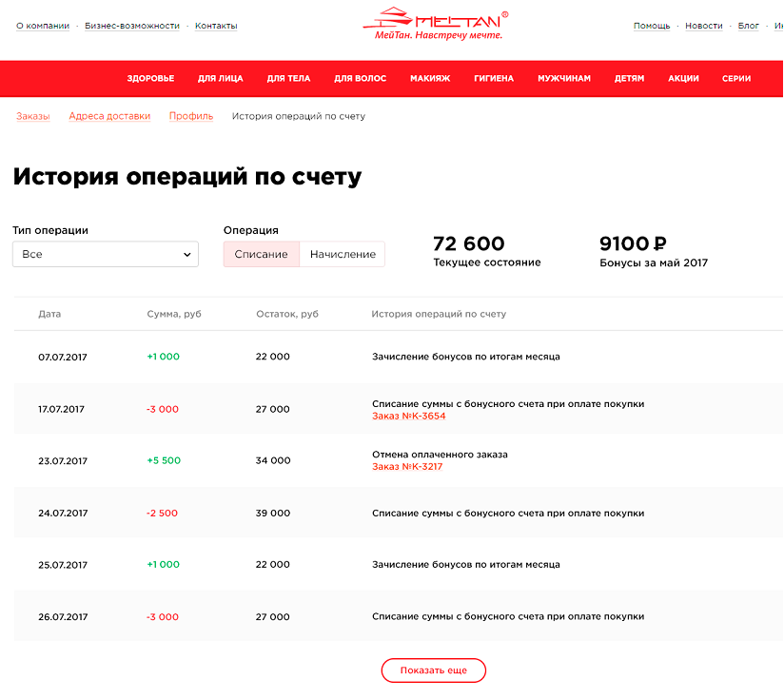Open the Профиль tab

point(191,116)
